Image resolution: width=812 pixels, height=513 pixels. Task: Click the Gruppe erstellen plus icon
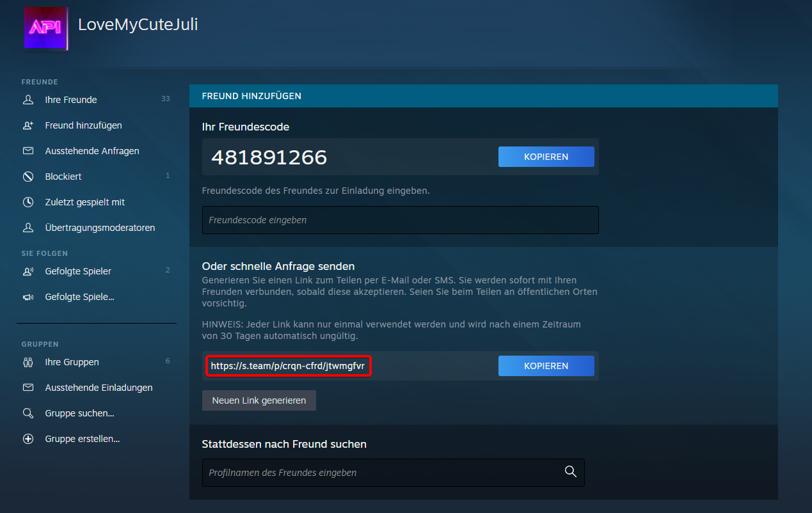click(28, 439)
